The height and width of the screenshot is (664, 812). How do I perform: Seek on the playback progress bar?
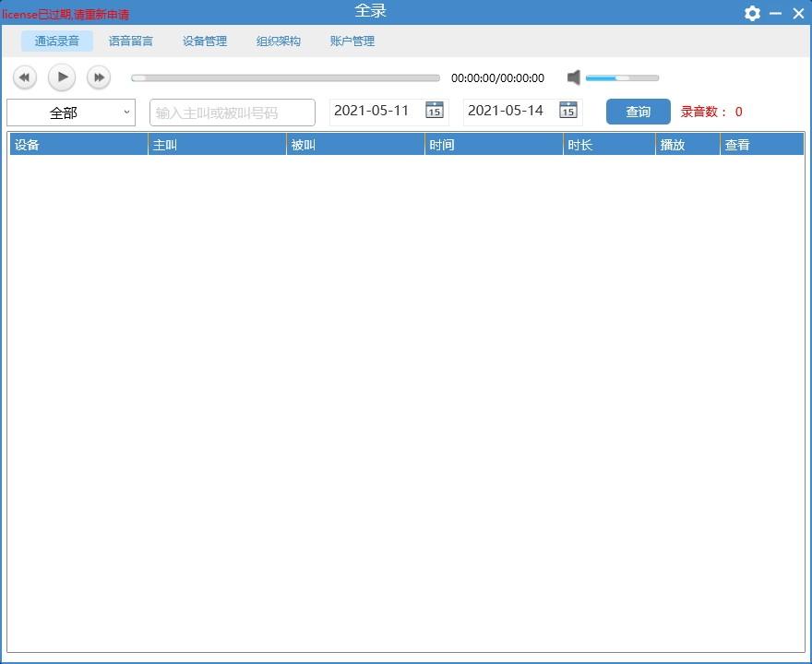pyautogui.click(x=285, y=78)
